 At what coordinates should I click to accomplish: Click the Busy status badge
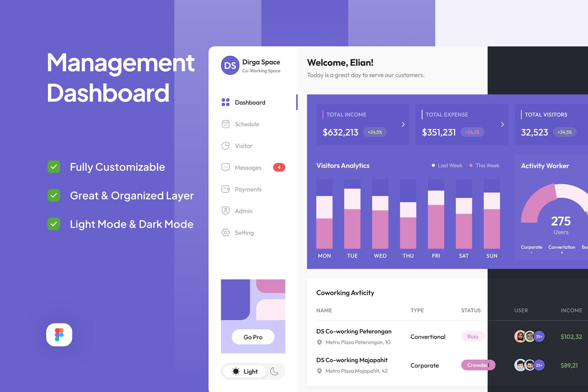pyautogui.click(x=473, y=337)
